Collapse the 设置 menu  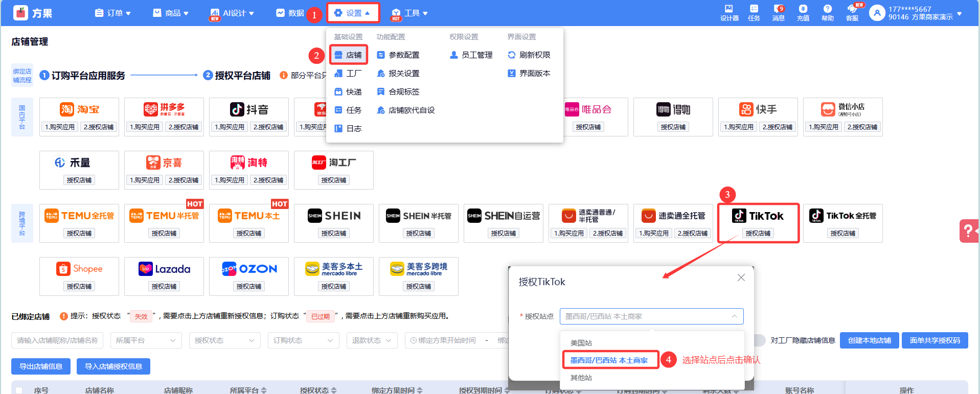(352, 13)
